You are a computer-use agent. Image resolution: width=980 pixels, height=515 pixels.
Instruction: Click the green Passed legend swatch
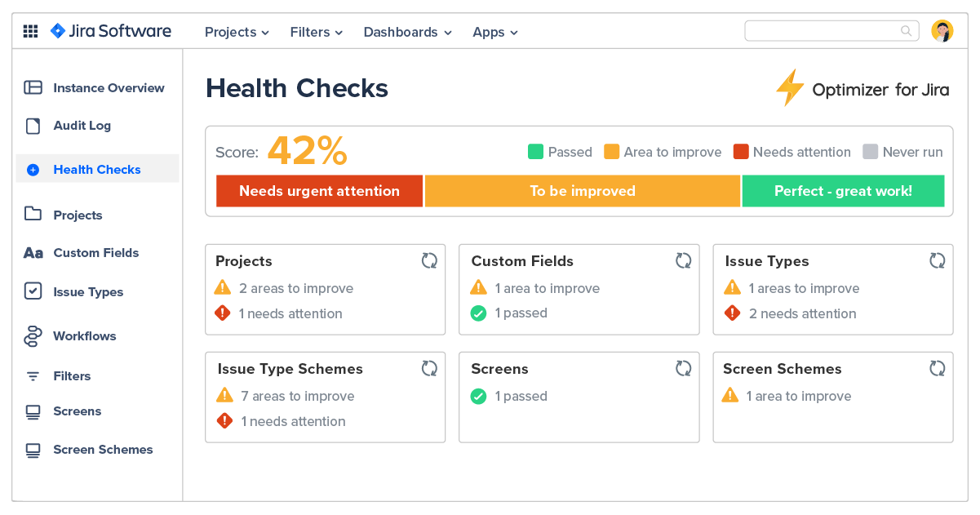pos(535,152)
